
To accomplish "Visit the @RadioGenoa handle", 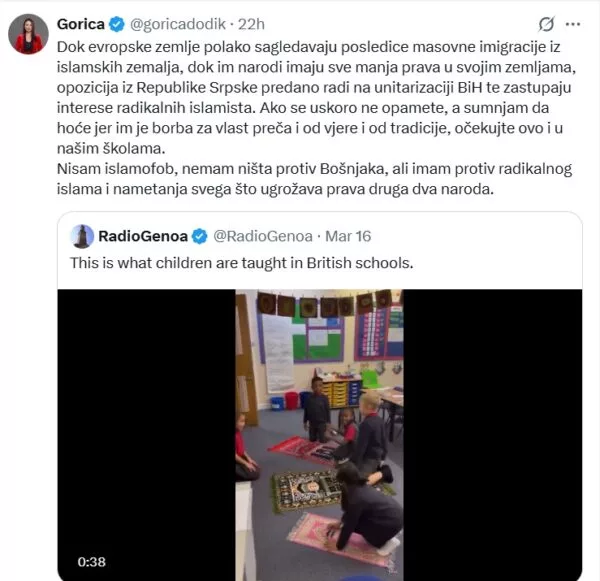I will (263, 236).
